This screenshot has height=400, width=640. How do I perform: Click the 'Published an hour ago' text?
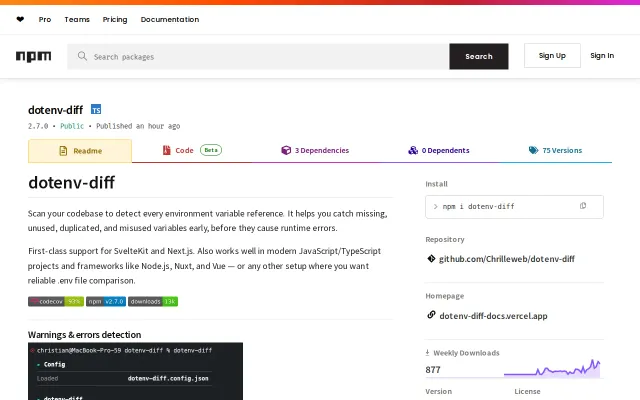[138, 126]
